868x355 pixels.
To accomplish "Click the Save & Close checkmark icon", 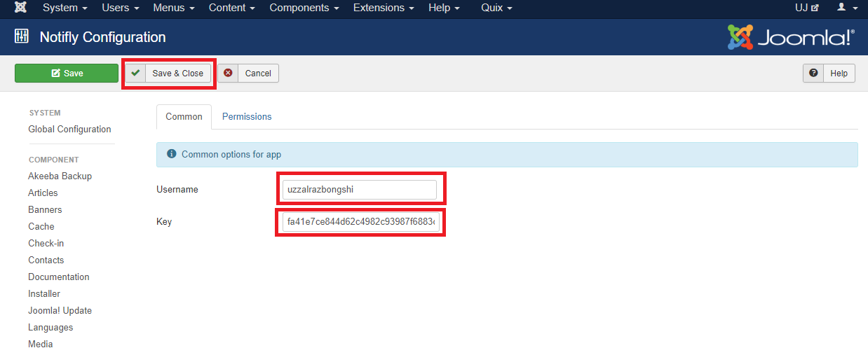I will (135, 74).
